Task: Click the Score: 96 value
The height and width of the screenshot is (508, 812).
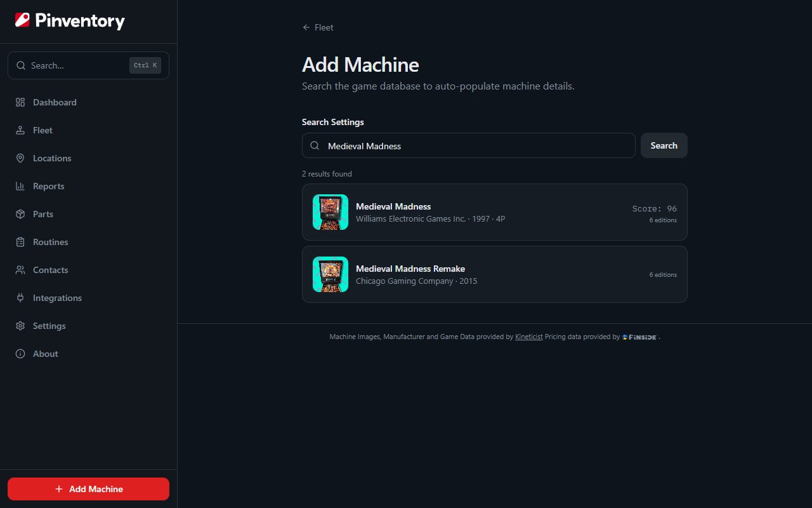Action: pos(654,208)
